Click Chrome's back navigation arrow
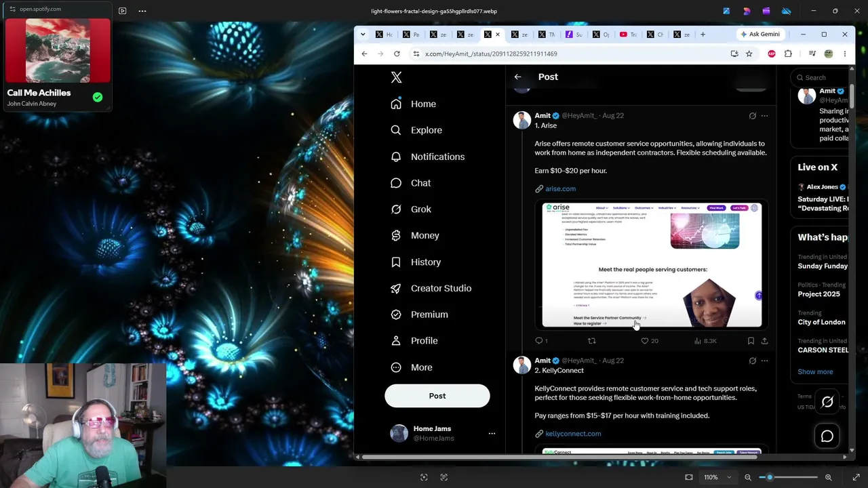 tap(364, 54)
